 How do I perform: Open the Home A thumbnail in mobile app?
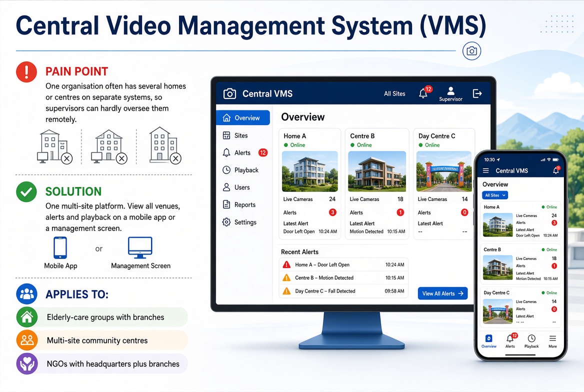497,225
